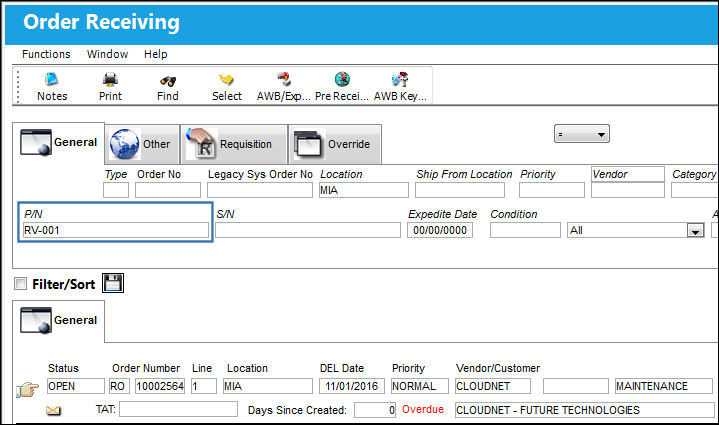Open the Notes toolbar icon
Screen dimensions: 719x425
coord(52,80)
